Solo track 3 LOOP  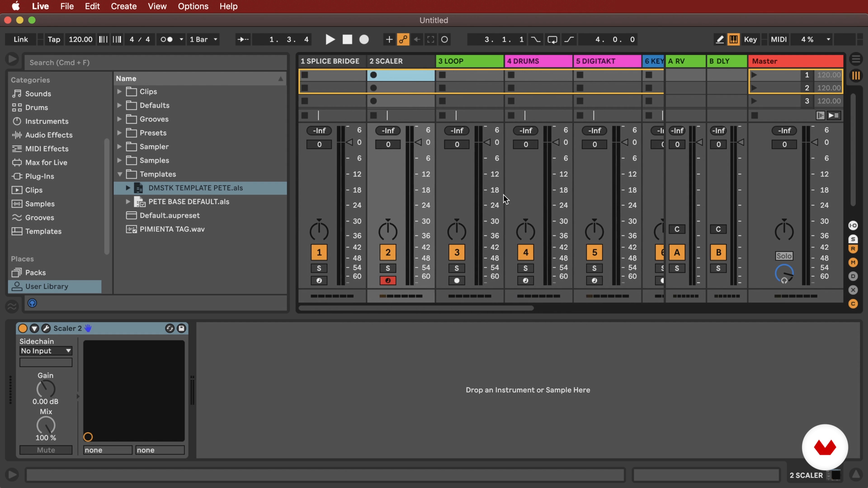tap(457, 268)
